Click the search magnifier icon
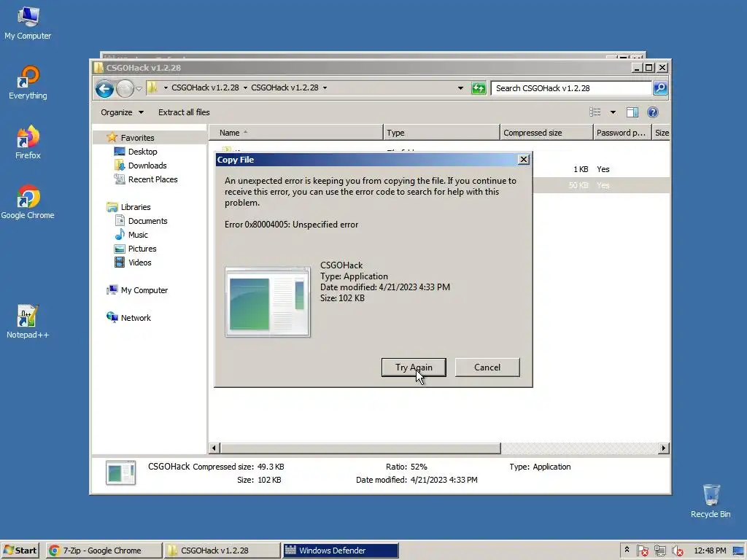The height and width of the screenshot is (560, 747). click(659, 88)
